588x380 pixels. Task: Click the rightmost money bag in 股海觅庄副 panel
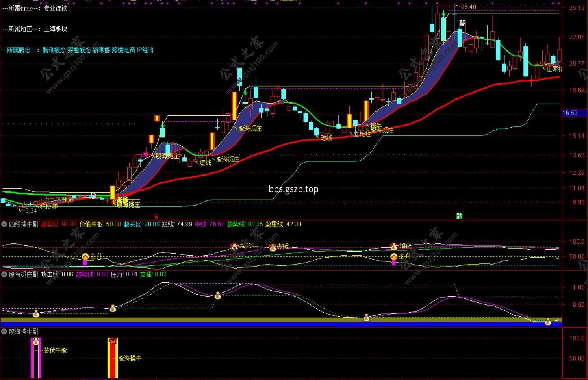(x=548, y=322)
